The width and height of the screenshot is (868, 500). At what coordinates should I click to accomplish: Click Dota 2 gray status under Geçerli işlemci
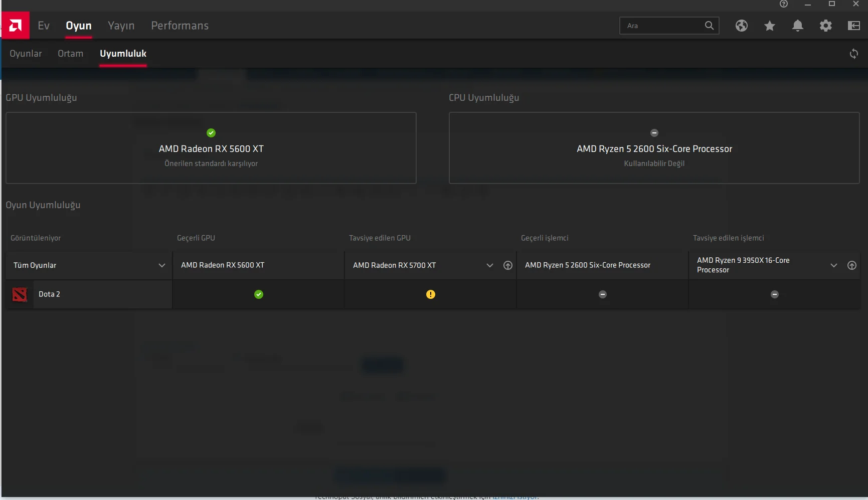pyautogui.click(x=603, y=294)
